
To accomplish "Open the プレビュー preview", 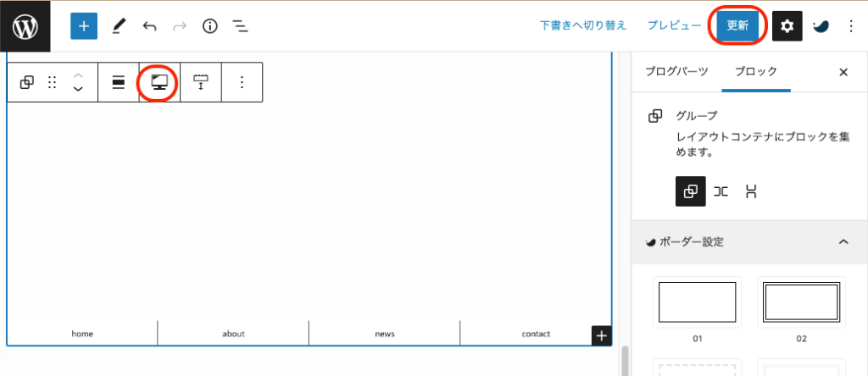I will (674, 25).
